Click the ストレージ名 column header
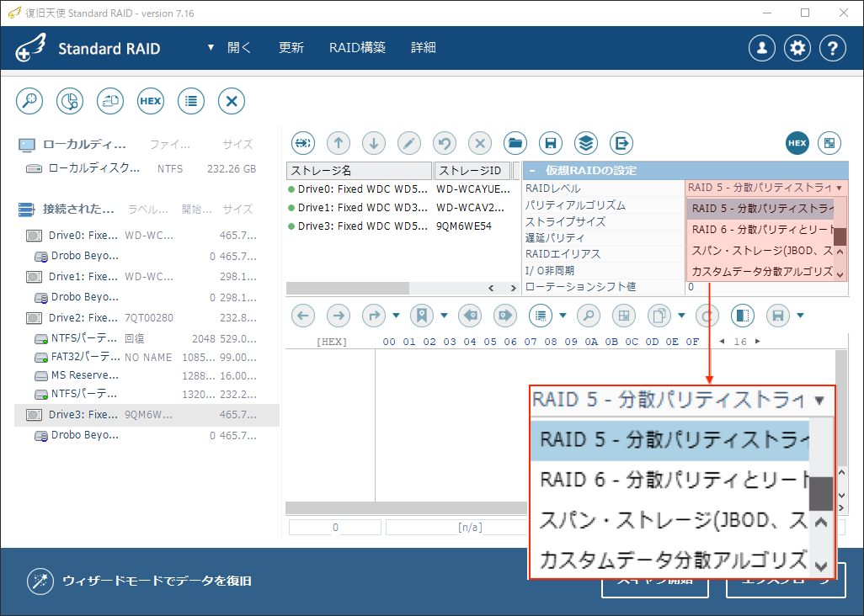This screenshot has width=864, height=616. [x=360, y=171]
